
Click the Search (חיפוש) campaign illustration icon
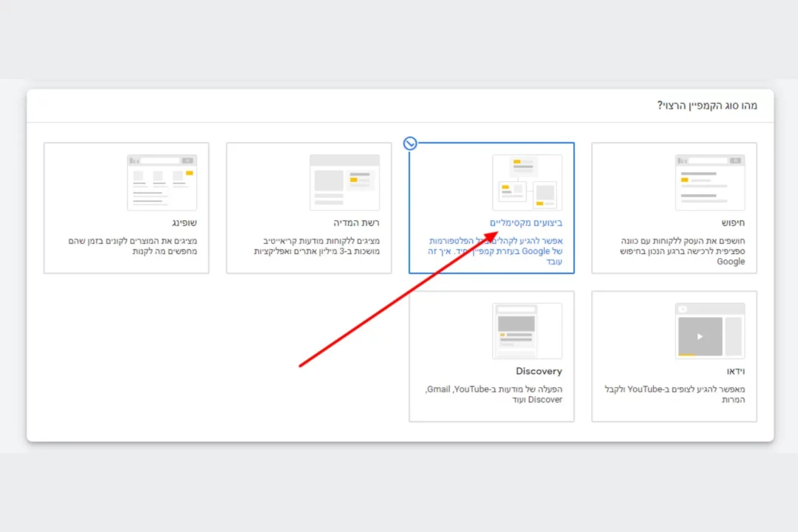point(709,182)
